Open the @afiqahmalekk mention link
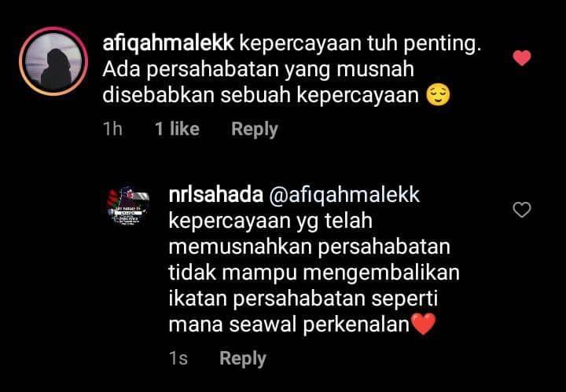This screenshot has height=392, width=566. click(x=344, y=195)
